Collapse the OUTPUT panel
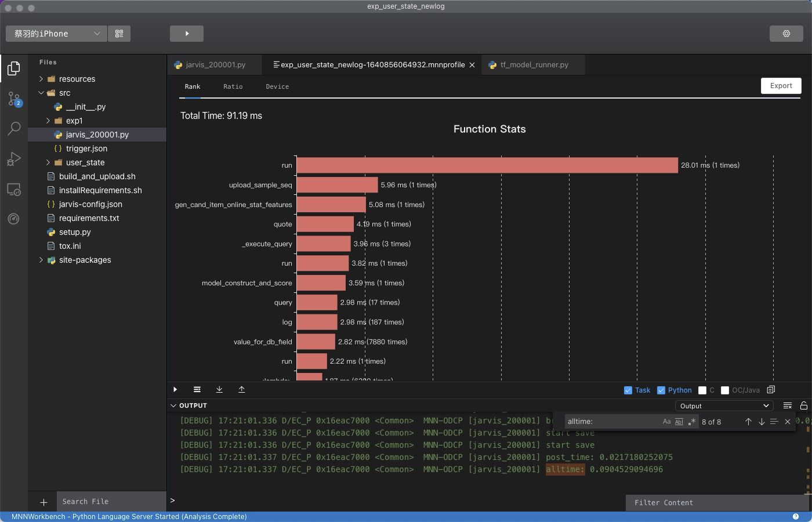This screenshot has height=522, width=812. 173,405
